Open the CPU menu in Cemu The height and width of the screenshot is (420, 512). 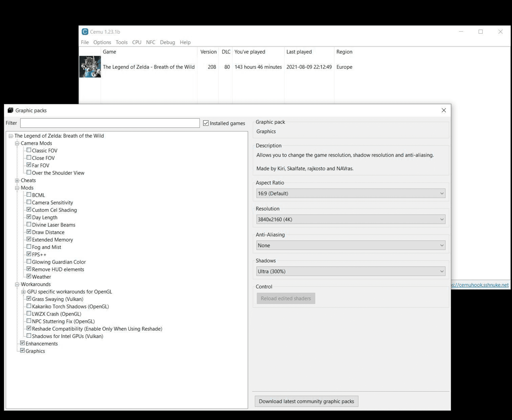click(x=137, y=42)
